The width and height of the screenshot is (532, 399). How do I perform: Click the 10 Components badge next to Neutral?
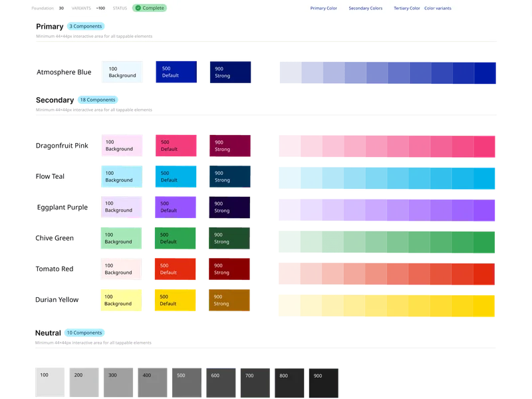pos(84,332)
